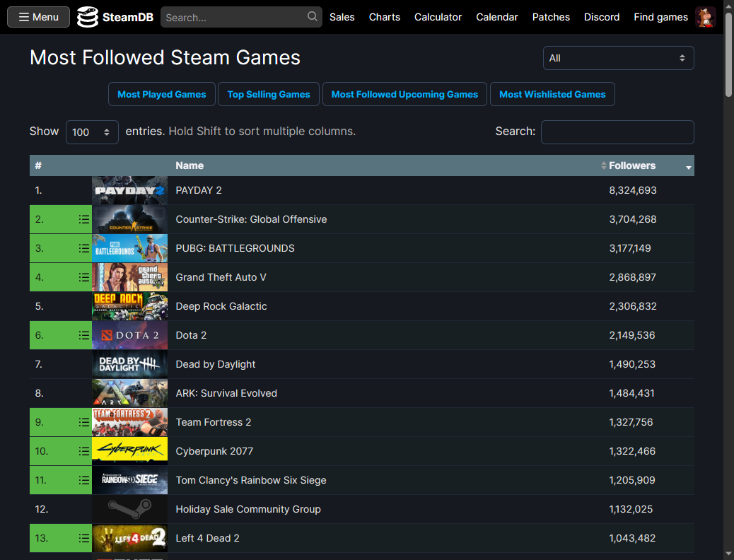Screen dimensions: 734x560
Task: Click Holiday Sale Community Group Steam icon
Action: click(x=129, y=509)
